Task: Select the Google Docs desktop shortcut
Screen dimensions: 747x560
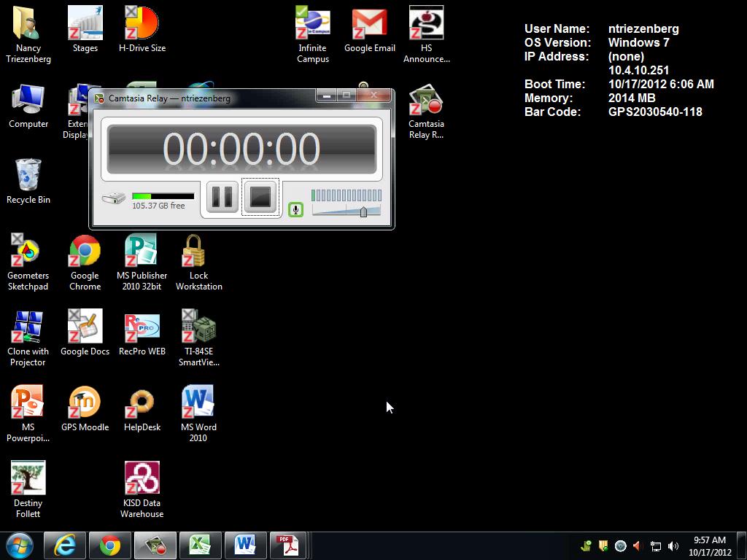Action: tap(85, 332)
